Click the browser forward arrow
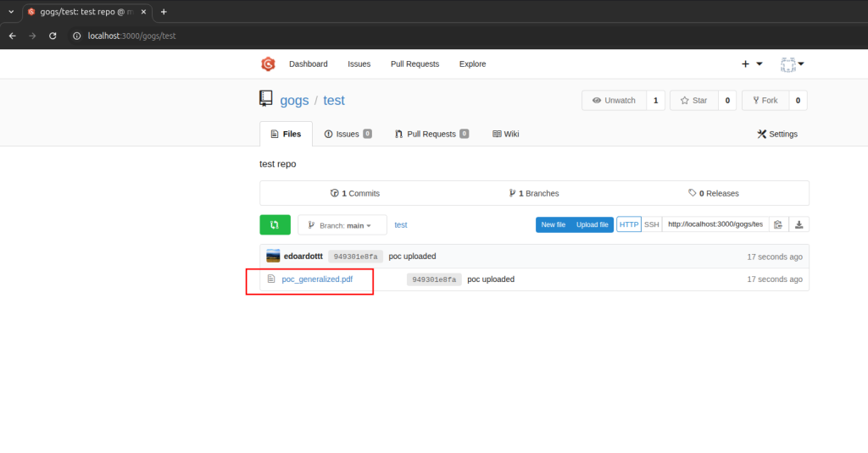Viewport: 868px width, 453px height. click(32, 36)
